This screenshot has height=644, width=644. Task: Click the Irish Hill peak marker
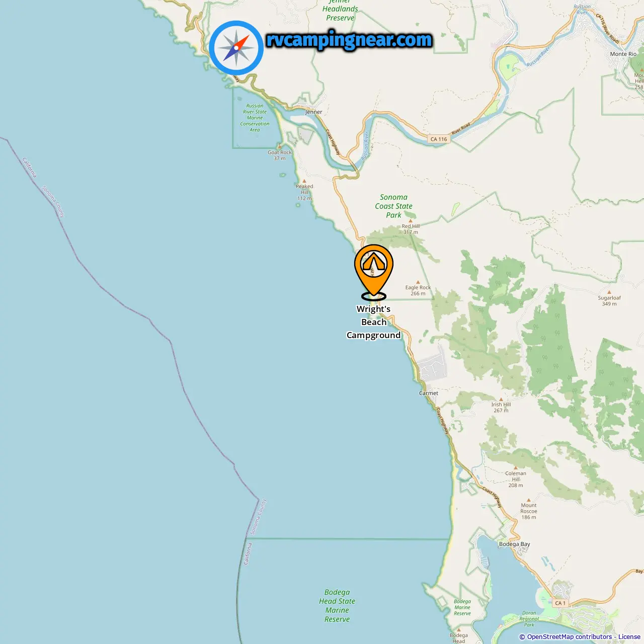pos(501,399)
